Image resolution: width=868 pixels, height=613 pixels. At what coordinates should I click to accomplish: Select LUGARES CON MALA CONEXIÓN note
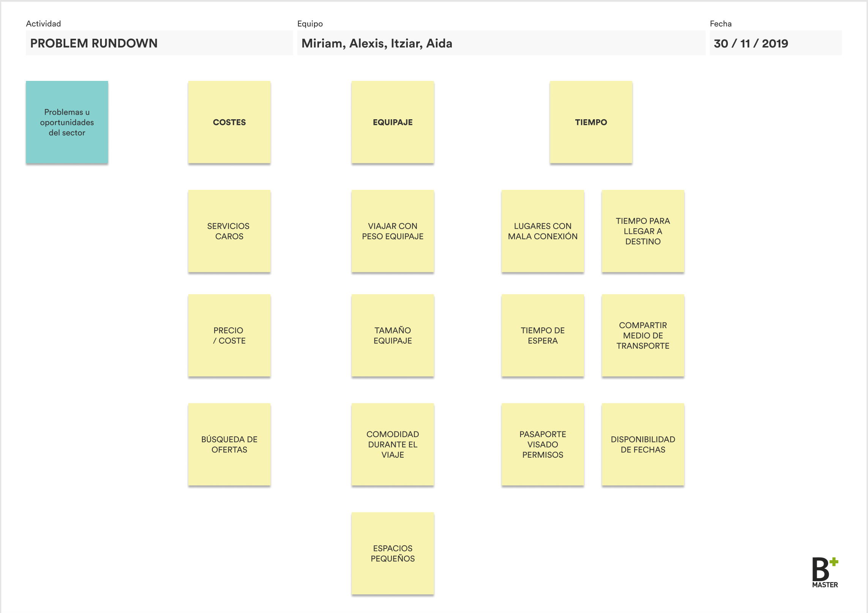(x=542, y=231)
